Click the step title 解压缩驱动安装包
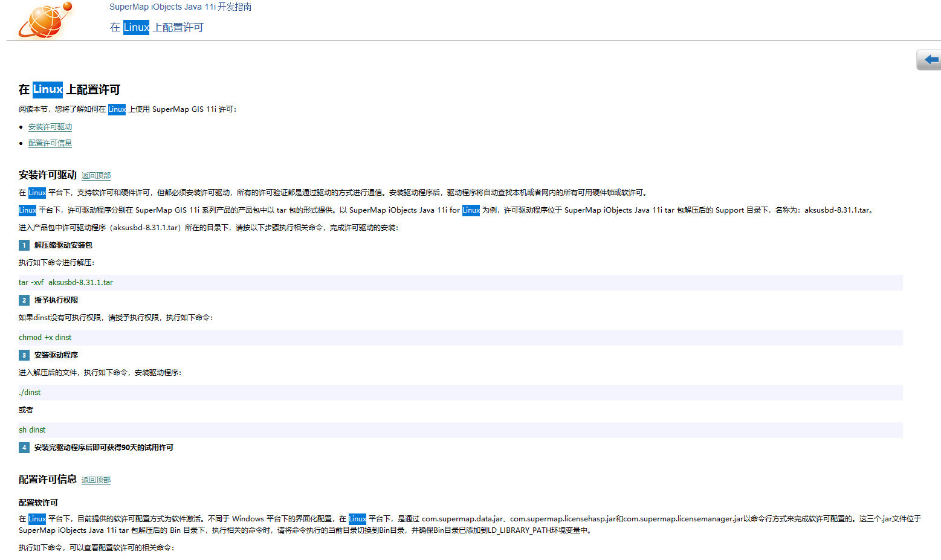 pos(63,245)
